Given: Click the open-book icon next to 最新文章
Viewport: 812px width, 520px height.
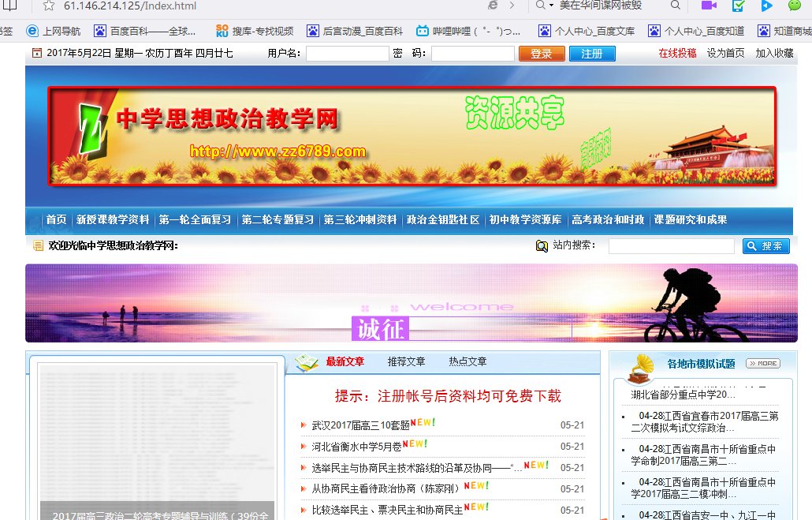Looking at the screenshot, I should pos(308,361).
